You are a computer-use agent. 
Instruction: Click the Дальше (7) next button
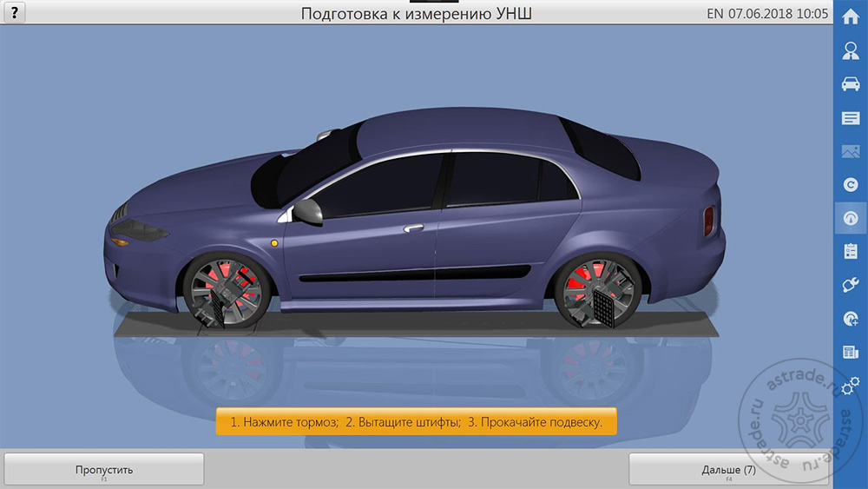coord(728,470)
